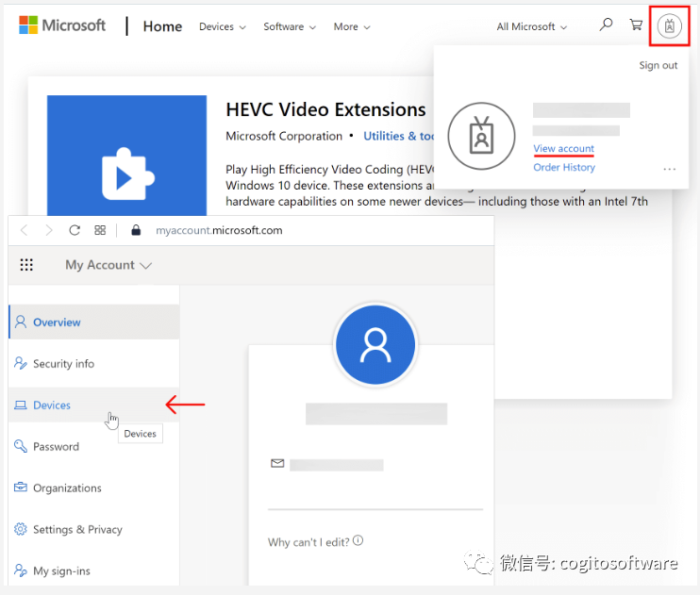Click the browser back arrow

(x=25, y=230)
